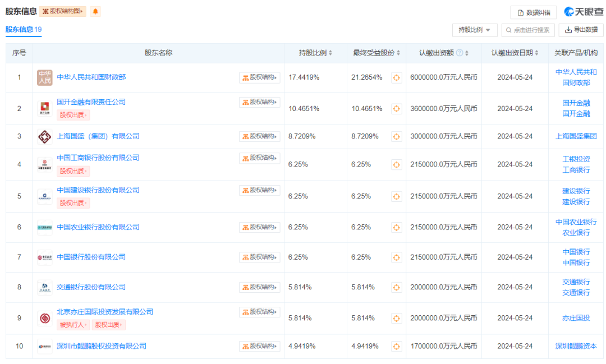The image size is (606, 364).
Task: Click beneficial-share target icon for 财政部 row
Action: pyautogui.click(x=396, y=77)
